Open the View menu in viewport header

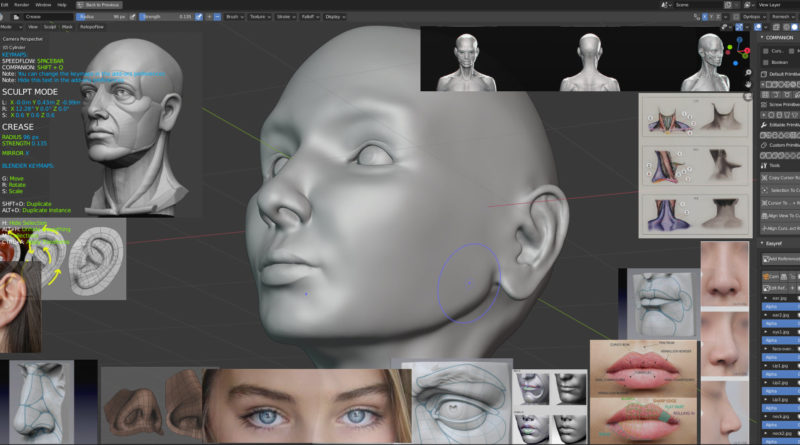click(x=33, y=27)
